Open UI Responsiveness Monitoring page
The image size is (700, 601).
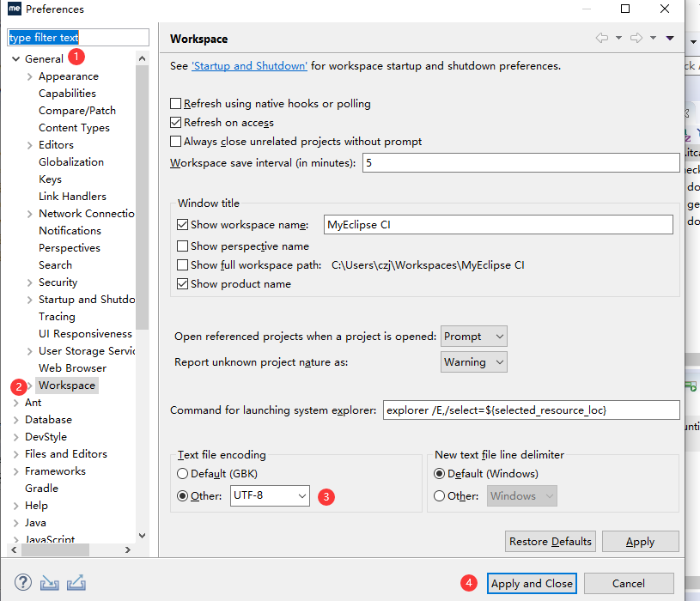(85, 334)
